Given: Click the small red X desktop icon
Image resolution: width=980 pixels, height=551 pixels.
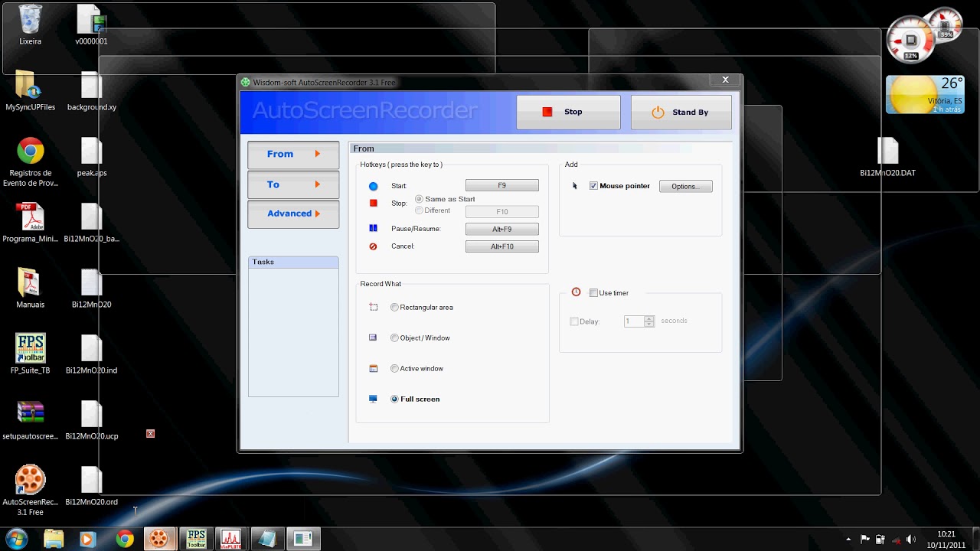Looking at the screenshot, I should click(x=150, y=434).
